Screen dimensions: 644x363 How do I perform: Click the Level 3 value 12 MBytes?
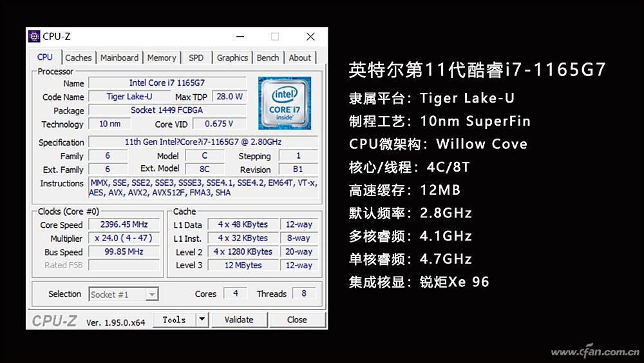pyautogui.click(x=243, y=265)
